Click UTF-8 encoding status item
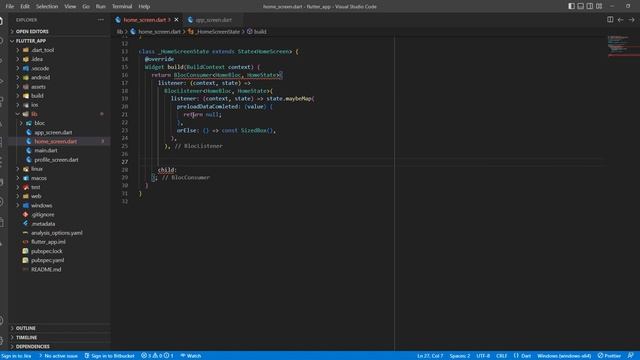Viewport: 640px width, 360px height. (483, 356)
